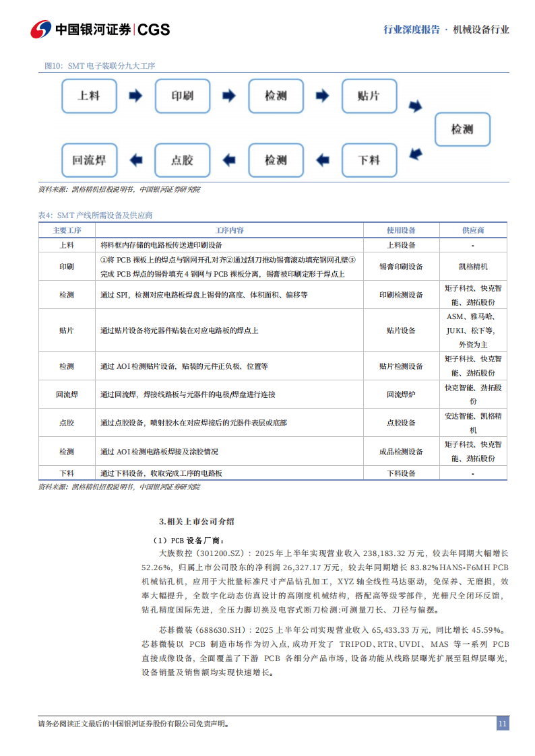535x756 pixels.
Task: Select the table cell 上料设备
Action: (x=402, y=245)
